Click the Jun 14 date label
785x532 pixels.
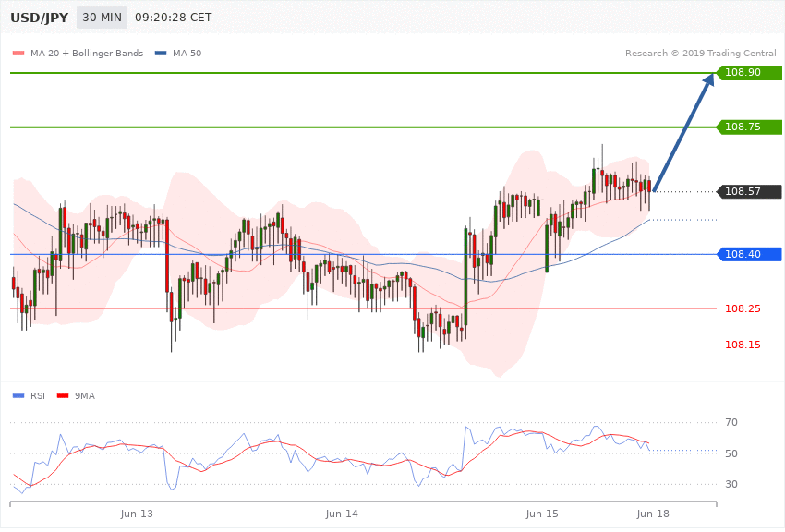coord(342,514)
